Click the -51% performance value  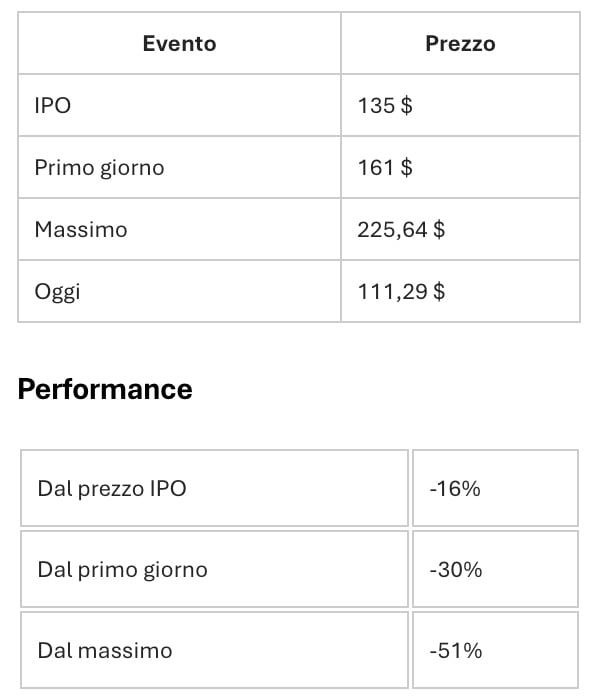coord(456,650)
